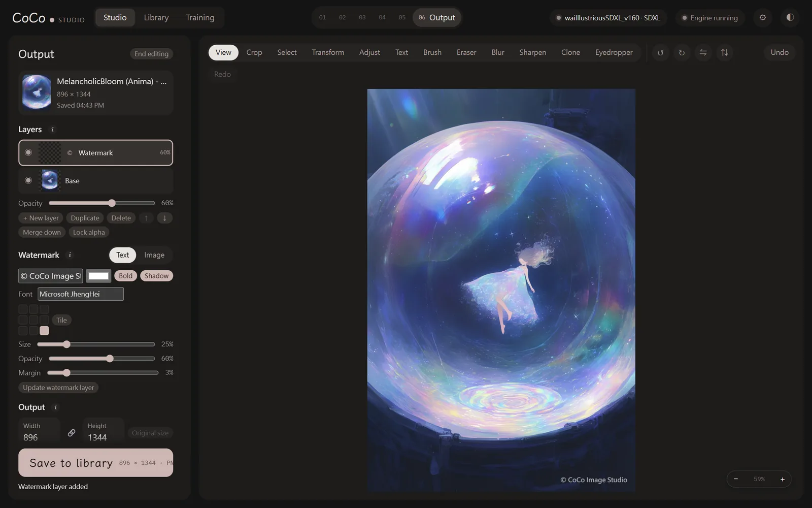
Task: Click the watermark Size slider
Action: (96, 344)
